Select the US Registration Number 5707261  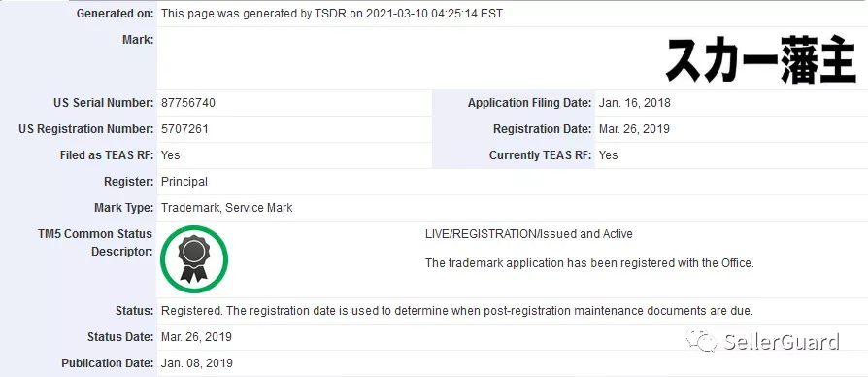tap(184, 129)
